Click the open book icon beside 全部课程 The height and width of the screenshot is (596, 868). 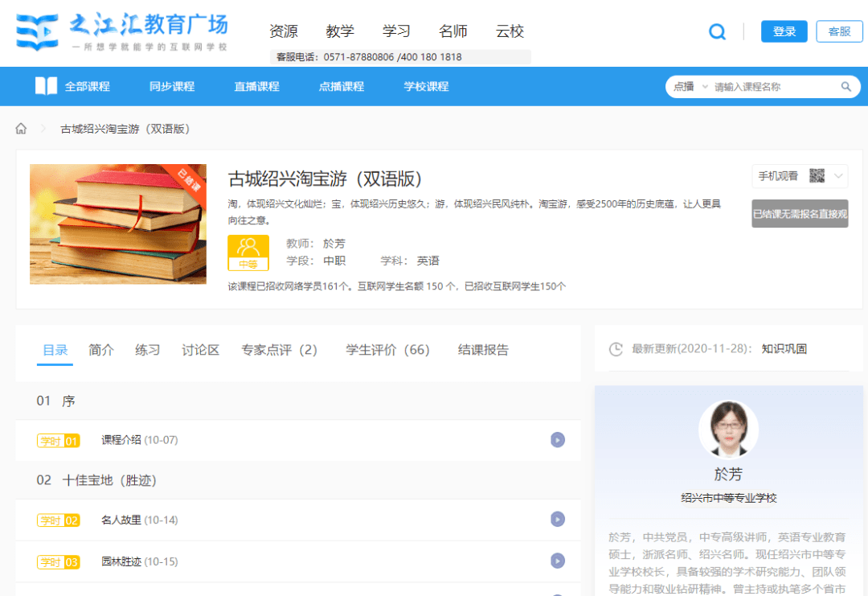(46, 86)
